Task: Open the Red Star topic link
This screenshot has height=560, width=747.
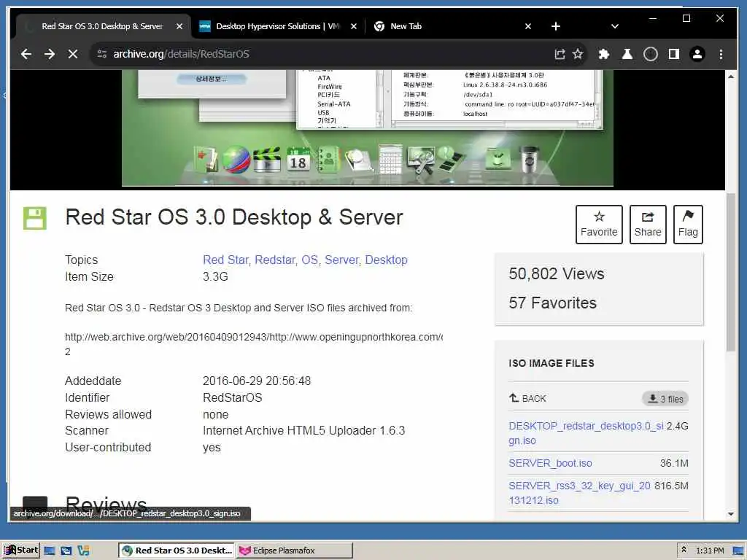Action: point(226,260)
